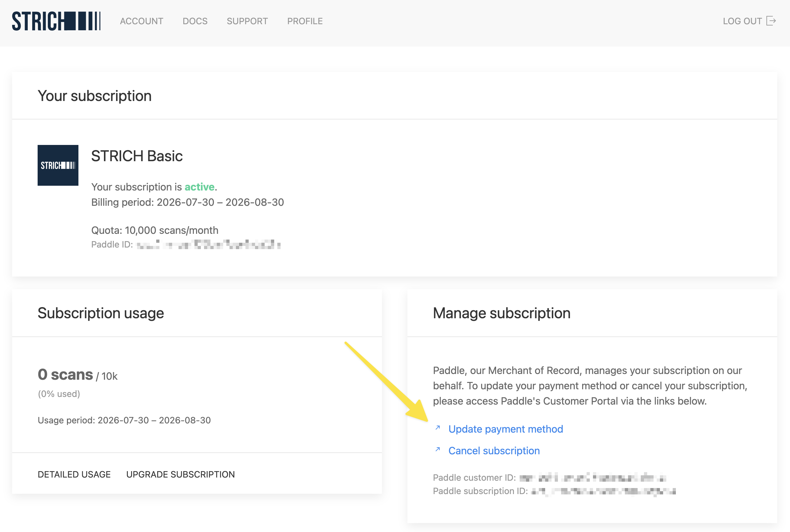
Task: Open Detailed Usage
Action: click(x=74, y=474)
